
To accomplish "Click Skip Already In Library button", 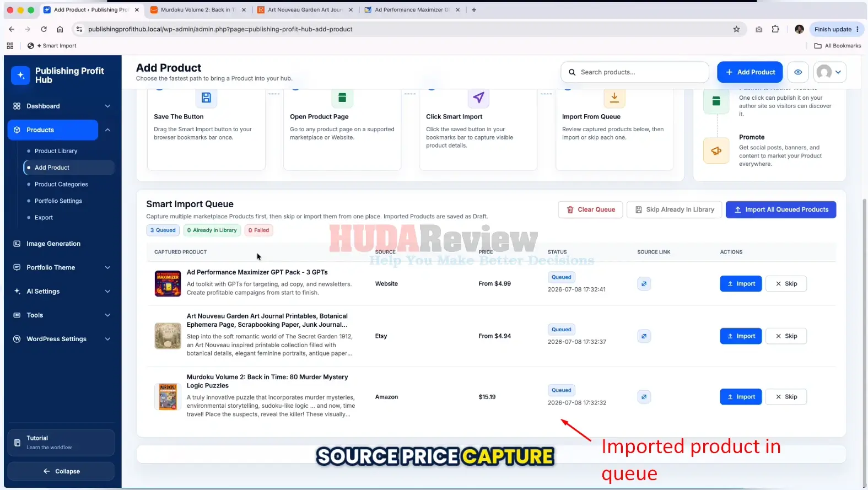I will coord(674,209).
